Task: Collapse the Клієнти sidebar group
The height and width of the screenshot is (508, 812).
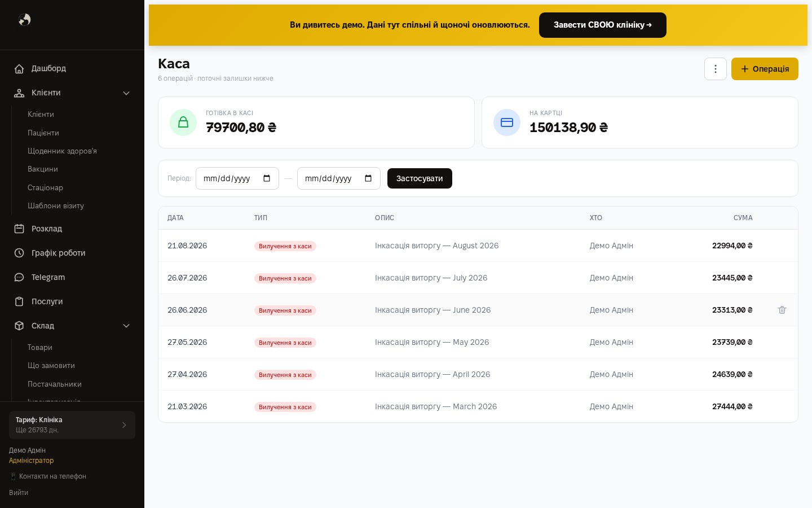Action: [x=126, y=93]
